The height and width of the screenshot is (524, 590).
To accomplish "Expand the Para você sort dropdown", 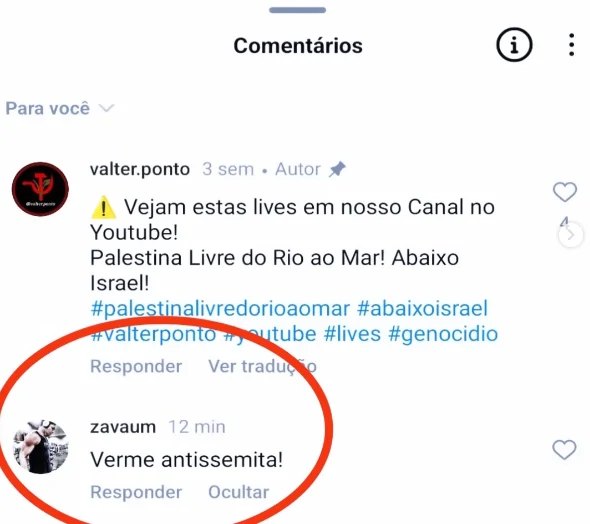I will (59, 109).
